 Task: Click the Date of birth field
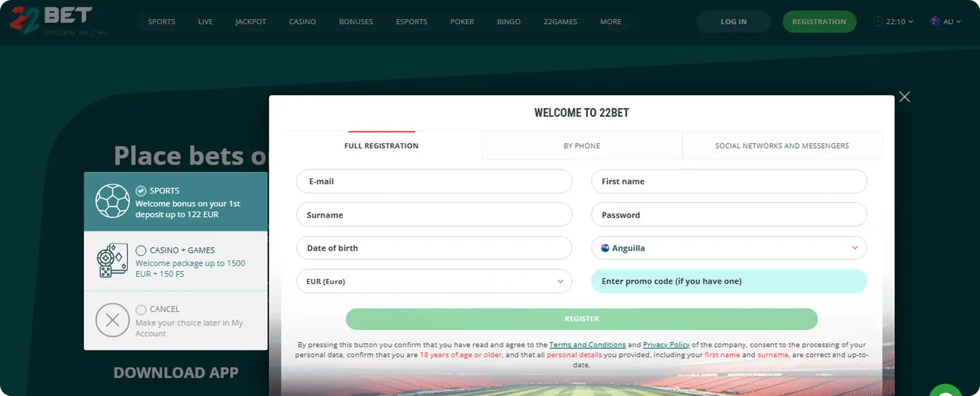click(x=434, y=248)
